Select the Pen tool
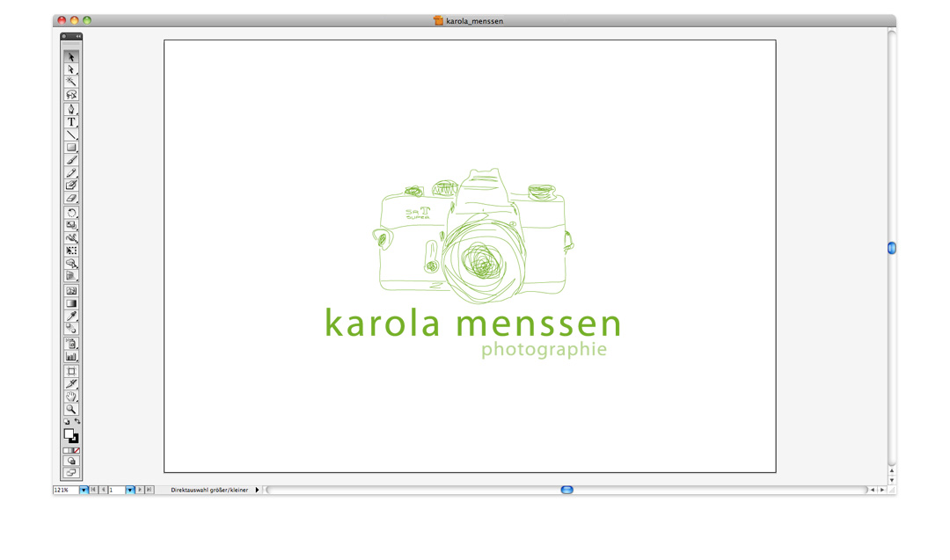 (71, 110)
